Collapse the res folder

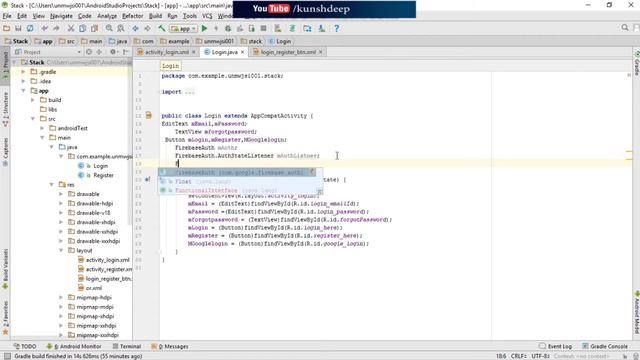52,184
